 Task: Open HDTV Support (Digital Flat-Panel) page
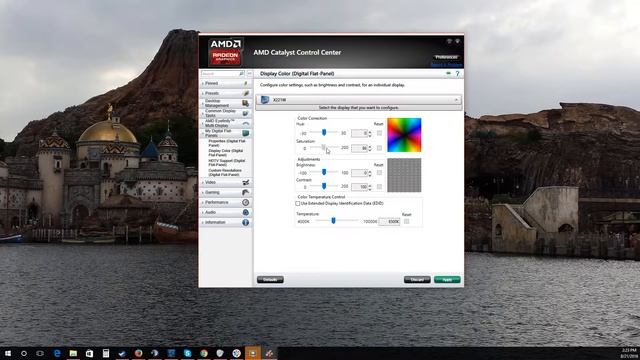pyautogui.click(x=227, y=162)
